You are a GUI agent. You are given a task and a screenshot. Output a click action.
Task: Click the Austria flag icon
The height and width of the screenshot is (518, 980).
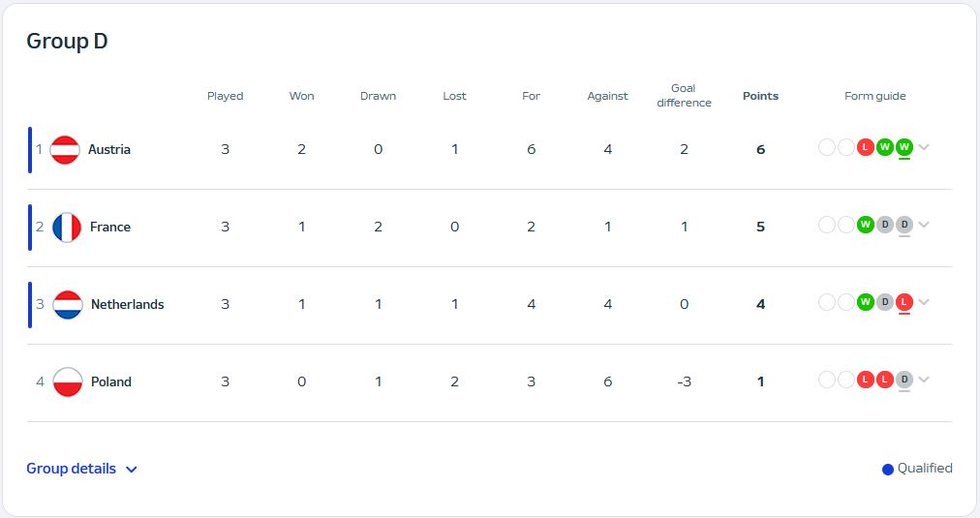64,150
